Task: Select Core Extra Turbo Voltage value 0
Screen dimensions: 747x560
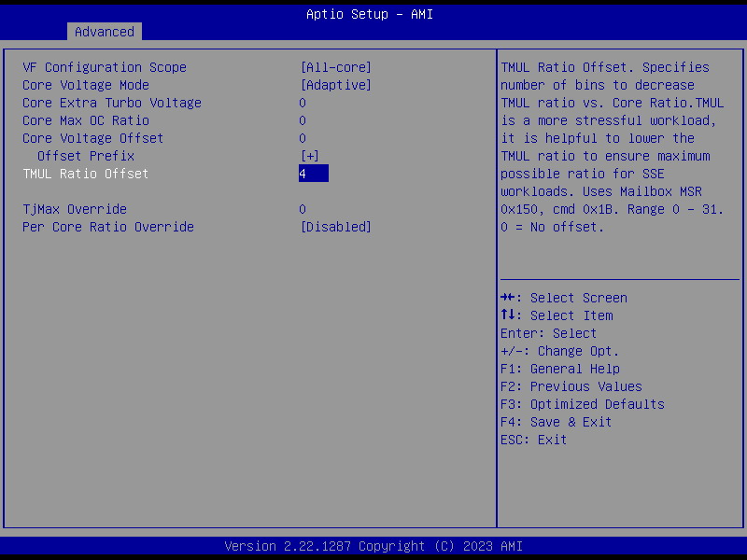Action: coord(303,103)
